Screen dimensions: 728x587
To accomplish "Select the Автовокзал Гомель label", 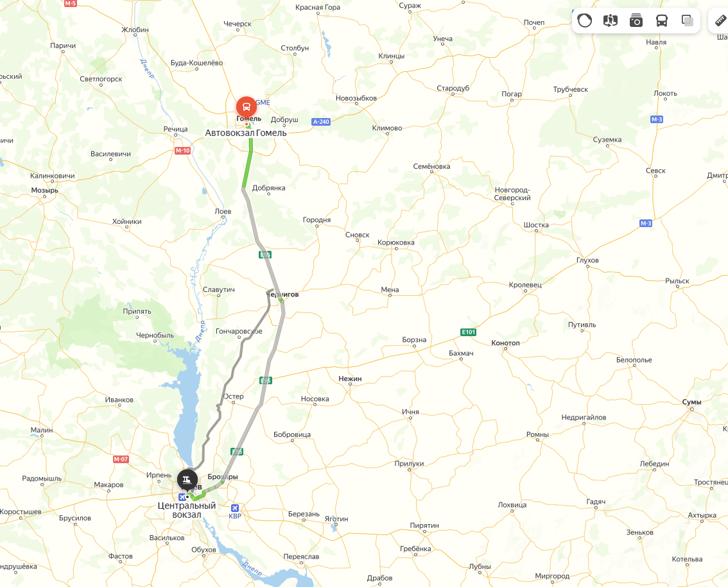I will [246, 133].
